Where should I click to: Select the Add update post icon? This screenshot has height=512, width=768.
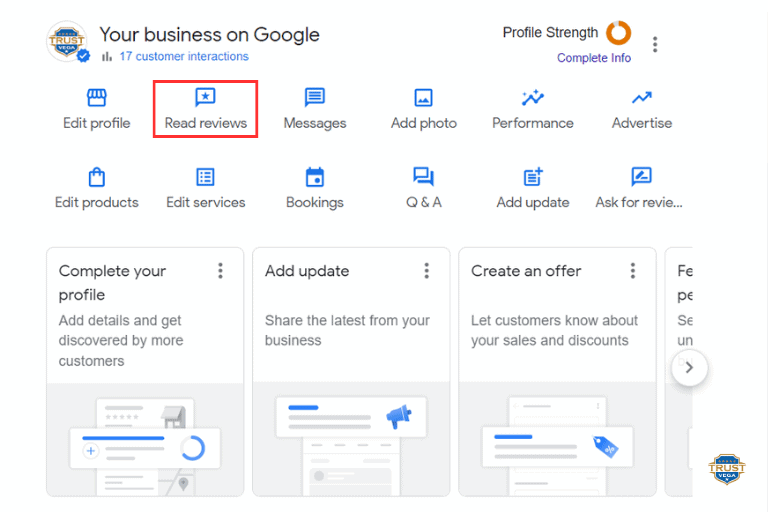coord(533,176)
